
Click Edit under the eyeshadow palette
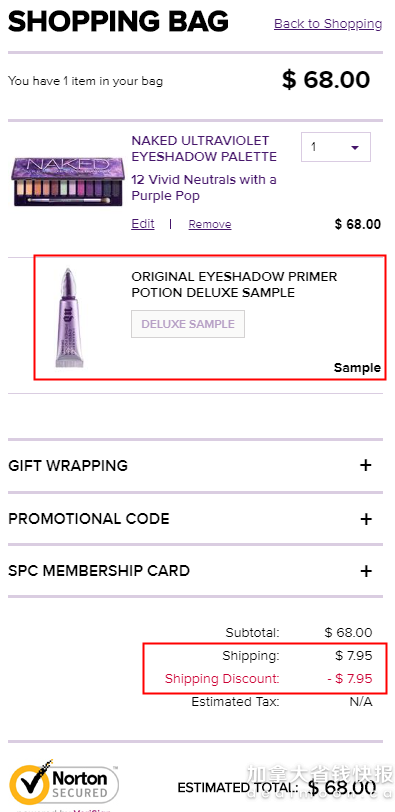[x=143, y=224]
